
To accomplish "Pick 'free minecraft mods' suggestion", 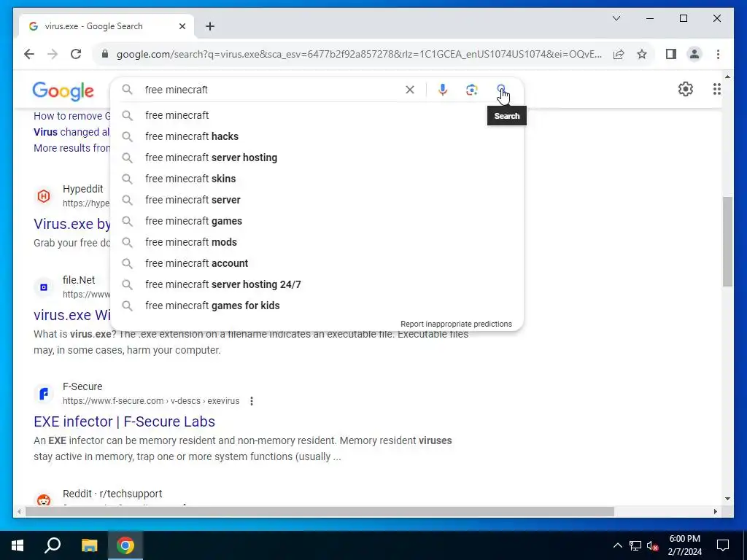I will (317, 242).
